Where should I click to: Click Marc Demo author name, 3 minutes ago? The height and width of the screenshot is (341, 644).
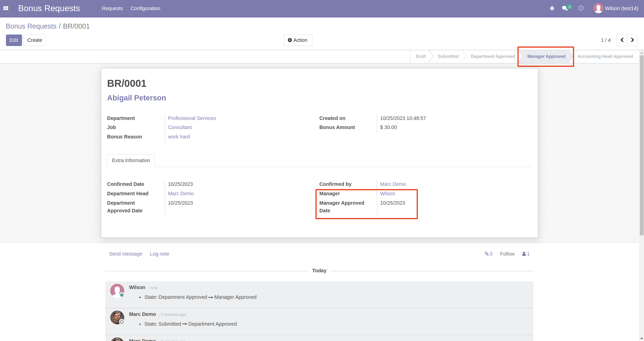[142, 314]
